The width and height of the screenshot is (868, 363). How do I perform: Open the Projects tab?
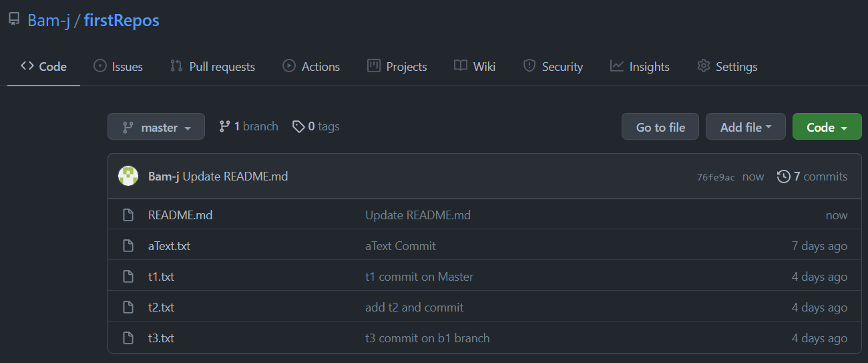coord(397,66)
